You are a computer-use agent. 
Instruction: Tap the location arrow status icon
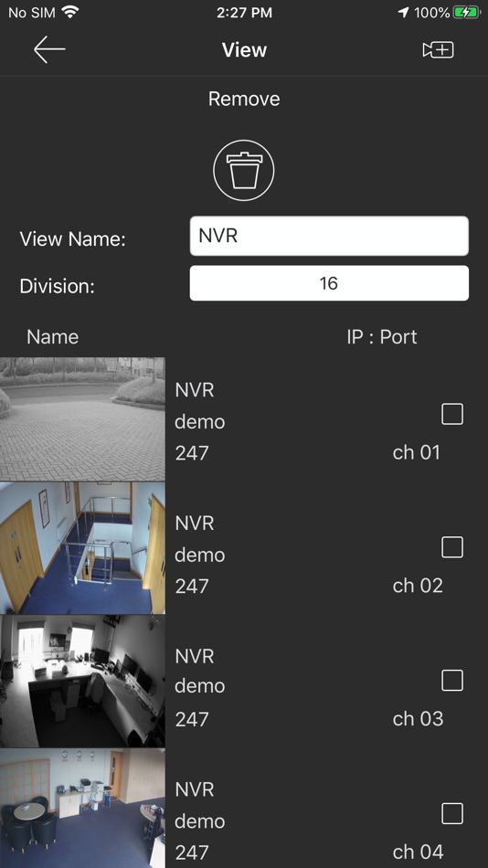[403, 12]
